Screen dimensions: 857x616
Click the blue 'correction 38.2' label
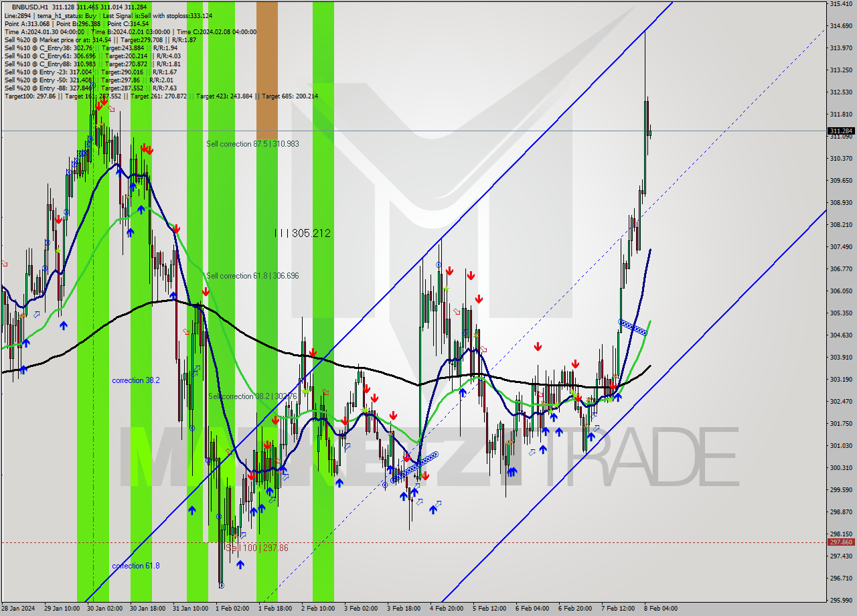[x=136, y=380]
